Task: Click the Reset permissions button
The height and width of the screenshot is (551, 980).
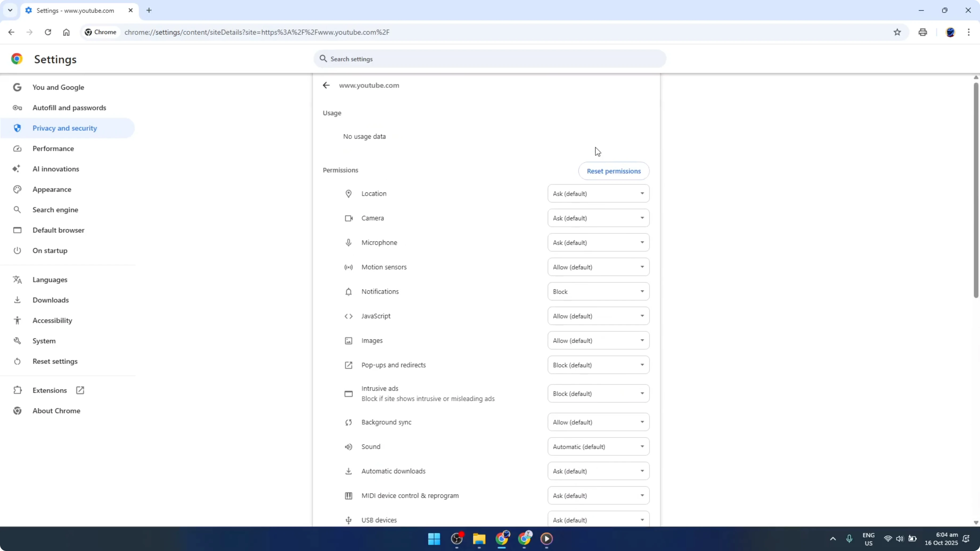Action: coord(614,171)
